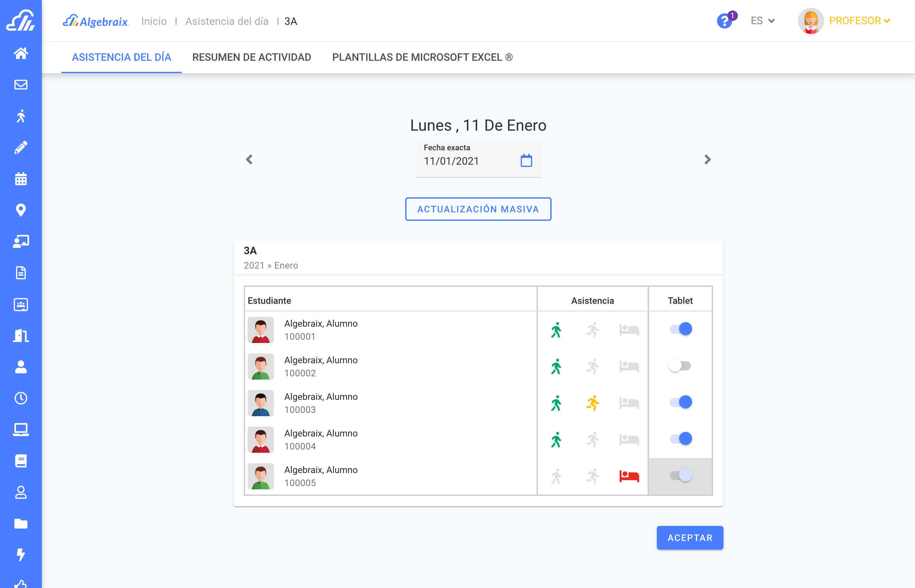Screen dimensions: 915x588
Task: Switch to Resumen de Actividad tab
Action: coord(251,57)
